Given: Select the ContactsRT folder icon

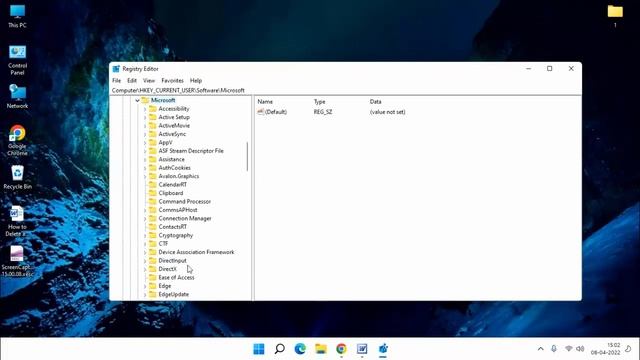Looking at the screenshot, I should 153,227.
